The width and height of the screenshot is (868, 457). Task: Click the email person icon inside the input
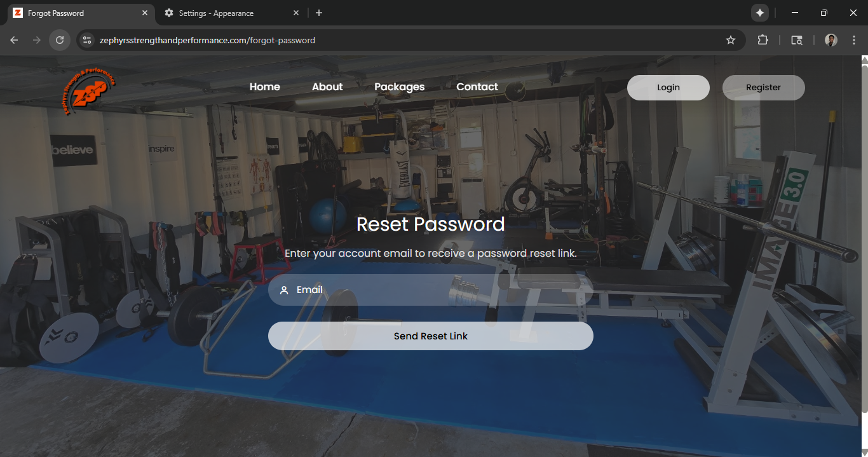(283, 289)
